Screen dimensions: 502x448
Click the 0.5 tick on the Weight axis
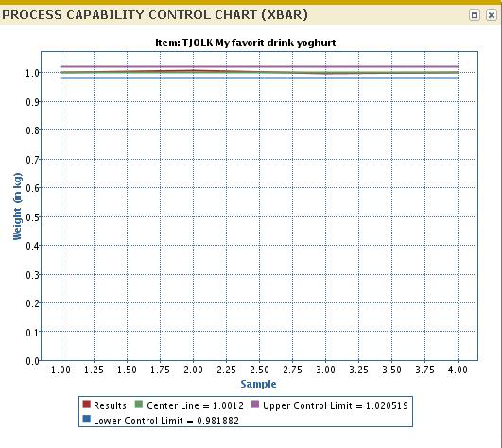click(x=33, y=217)
